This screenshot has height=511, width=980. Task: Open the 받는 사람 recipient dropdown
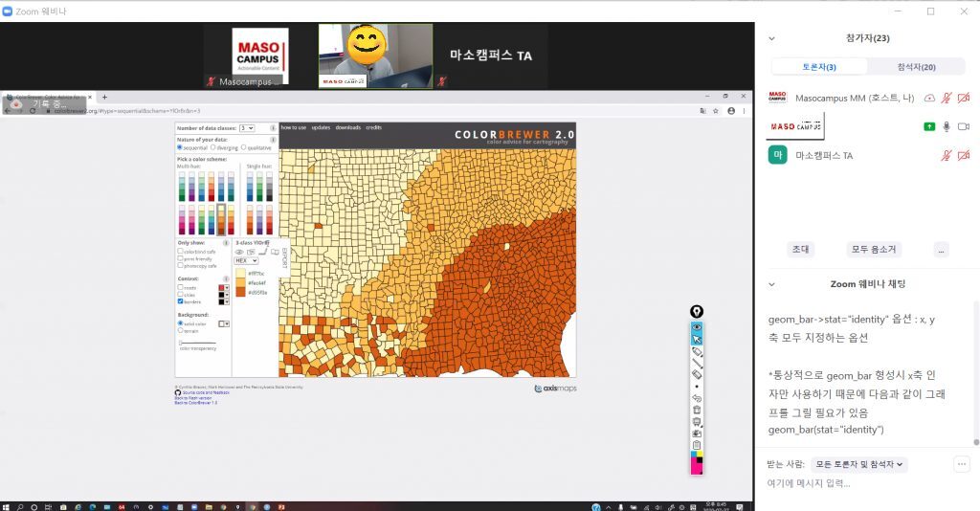tap(857, 464)
